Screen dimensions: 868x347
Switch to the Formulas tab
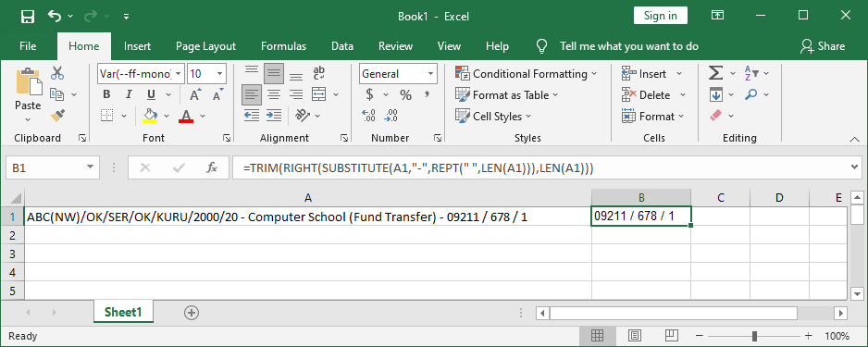click(283, 46)
